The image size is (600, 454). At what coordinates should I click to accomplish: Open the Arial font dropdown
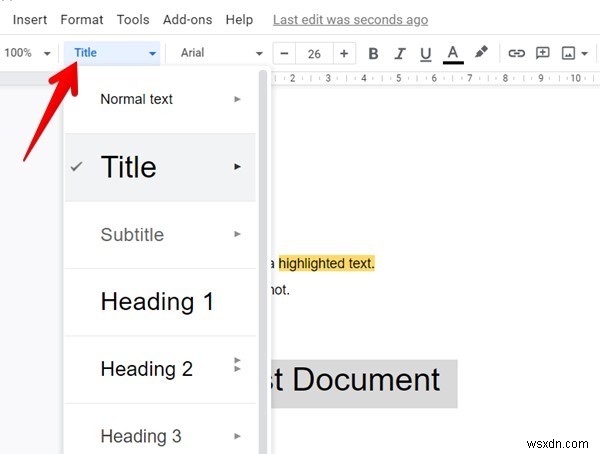click(x=221, y=53)
